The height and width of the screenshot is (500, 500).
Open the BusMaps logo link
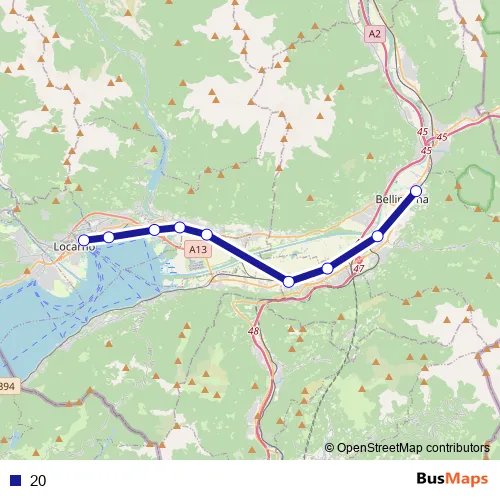click(x=452, y=479)
